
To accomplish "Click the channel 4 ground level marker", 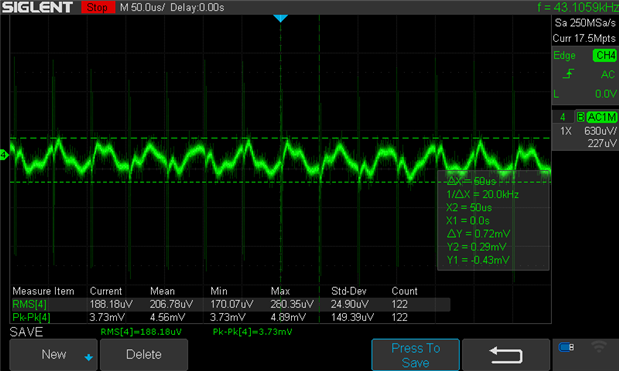I will 4,155.
